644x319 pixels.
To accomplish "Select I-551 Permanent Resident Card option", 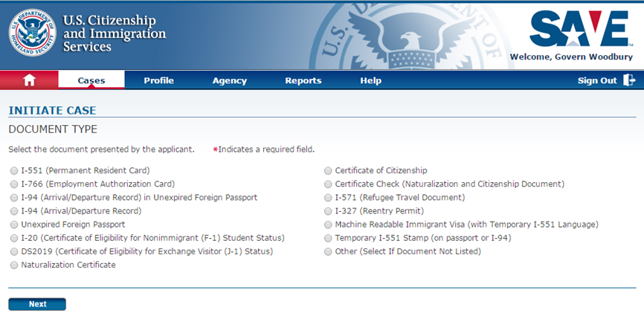I will (x=14, y=170).
